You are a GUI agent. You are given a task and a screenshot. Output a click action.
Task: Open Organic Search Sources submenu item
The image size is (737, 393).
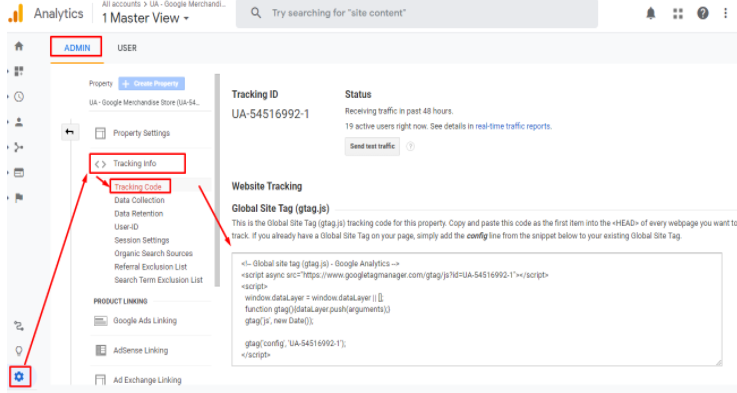153,253
